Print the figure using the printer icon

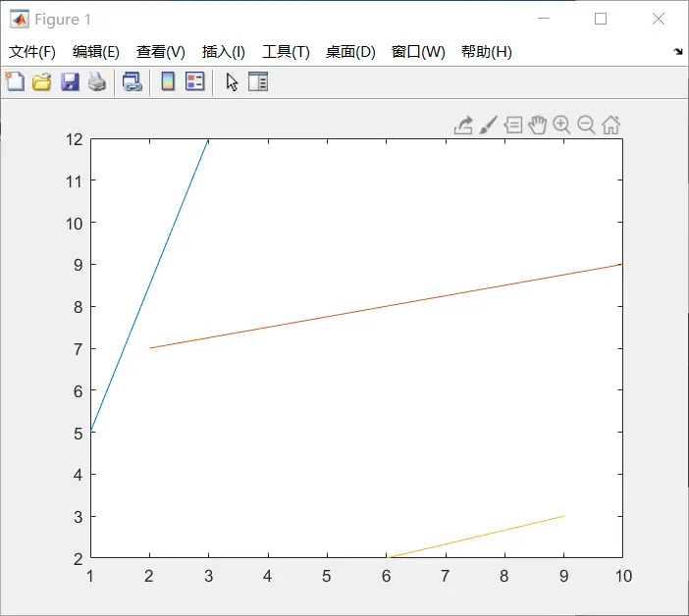(x=97, y=81)
